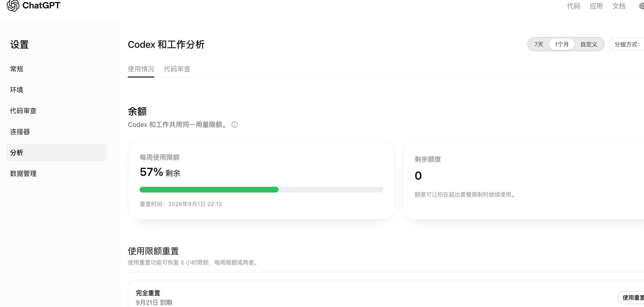Open 常规 settings in sidebar
The image size is (644, 307).
(x=57, y=69)
